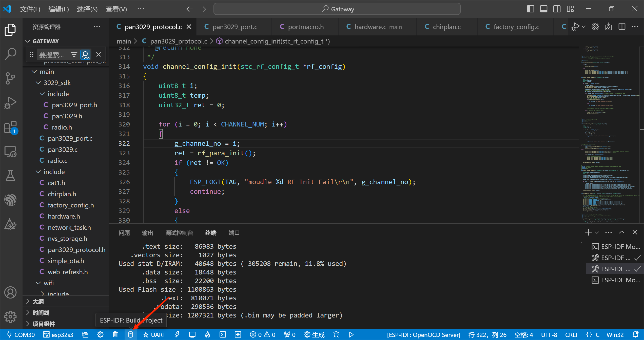This screenshot has height=340, width=644.
Task: Collapse the main folder in explorer
Action: pos(47,72)
